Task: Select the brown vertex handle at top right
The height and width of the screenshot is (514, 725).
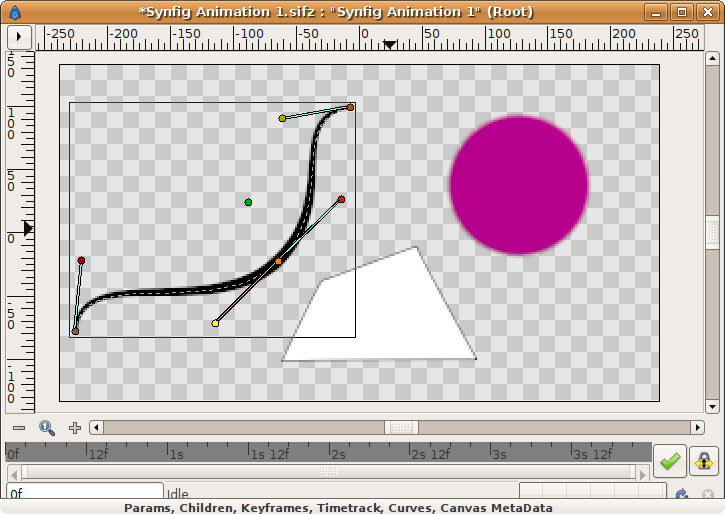Action: 350,107
